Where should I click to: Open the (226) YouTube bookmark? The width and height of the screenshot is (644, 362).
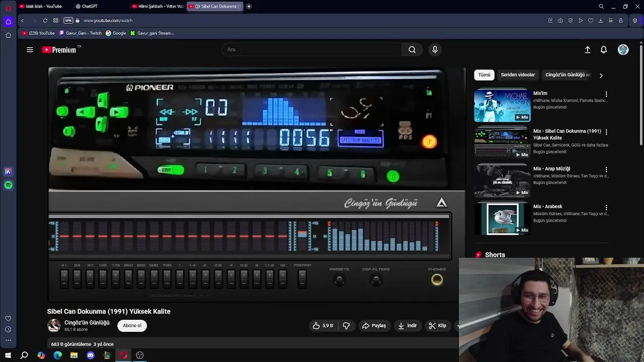[x=39, y=33]
